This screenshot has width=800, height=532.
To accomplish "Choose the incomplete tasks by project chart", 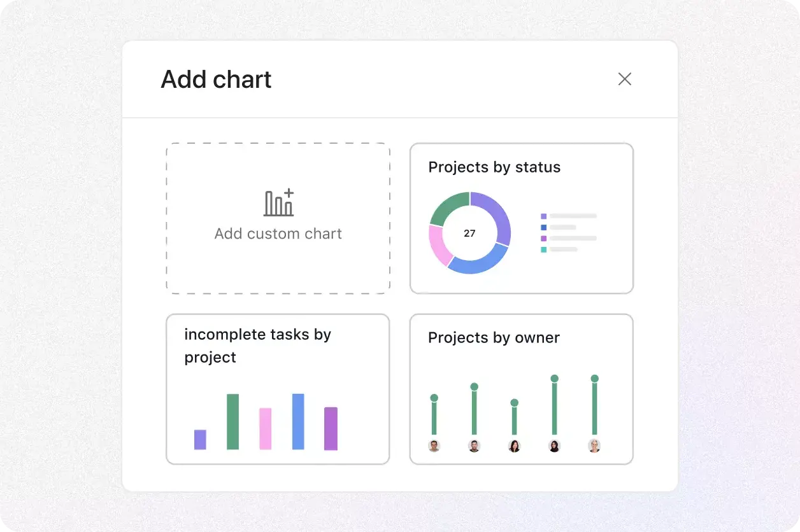I will pos(278,388).
